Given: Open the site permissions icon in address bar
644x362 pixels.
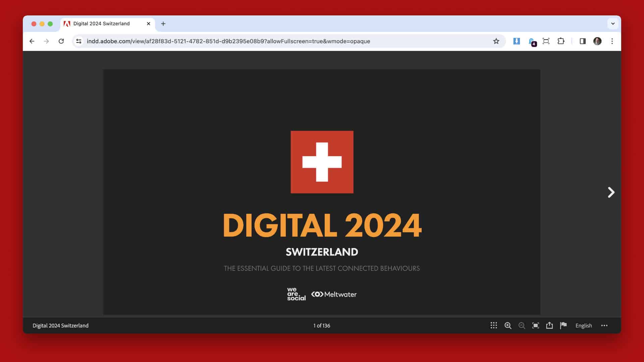Looking at the screenshot, I should (79, 41).
